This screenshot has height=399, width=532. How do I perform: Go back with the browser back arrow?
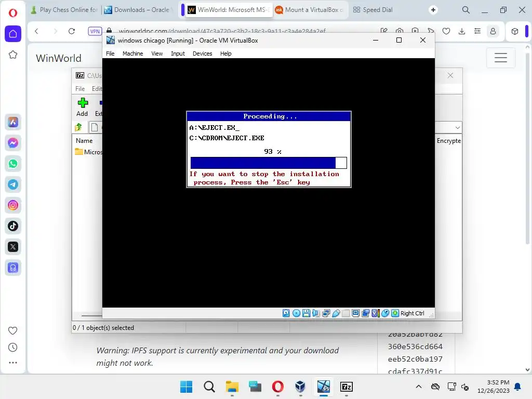(37, 31)
